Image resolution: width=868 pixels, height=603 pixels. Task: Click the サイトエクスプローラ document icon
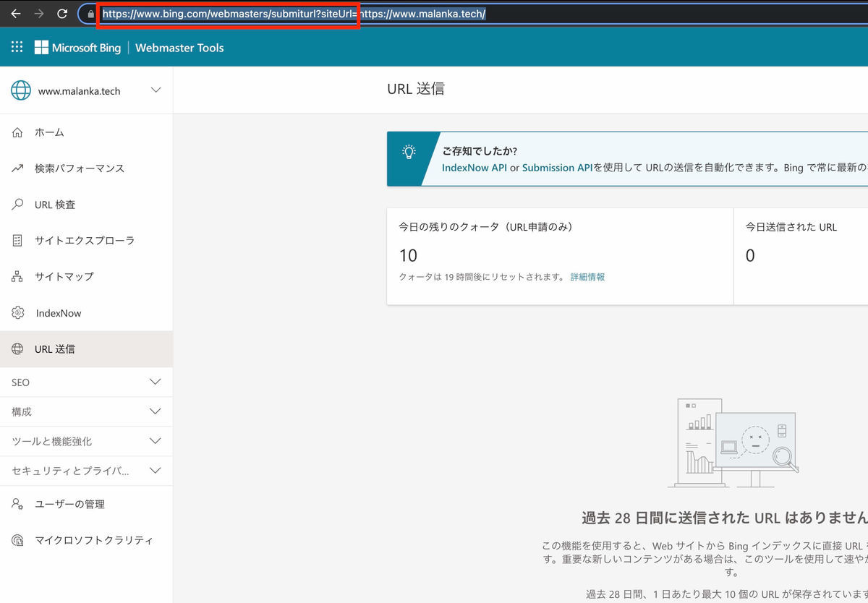tap(17, 241)
